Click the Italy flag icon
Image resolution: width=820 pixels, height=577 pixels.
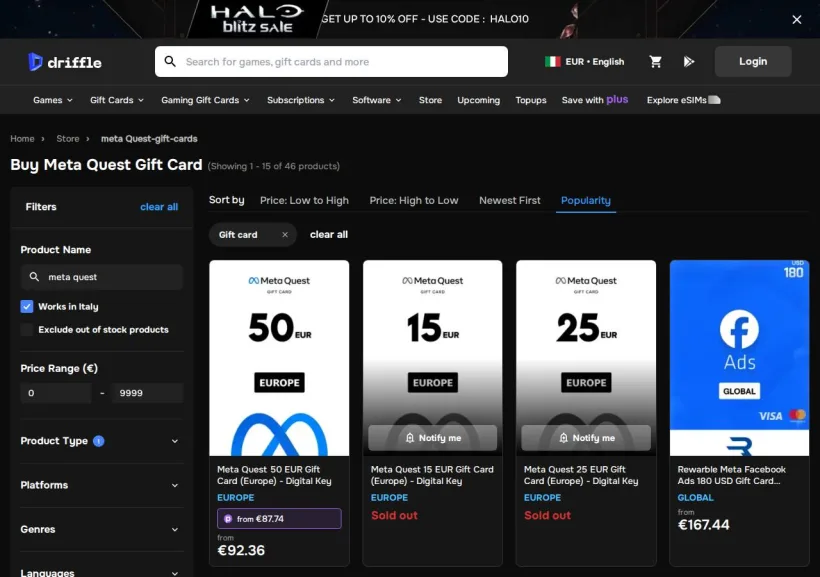coord(552,62)
